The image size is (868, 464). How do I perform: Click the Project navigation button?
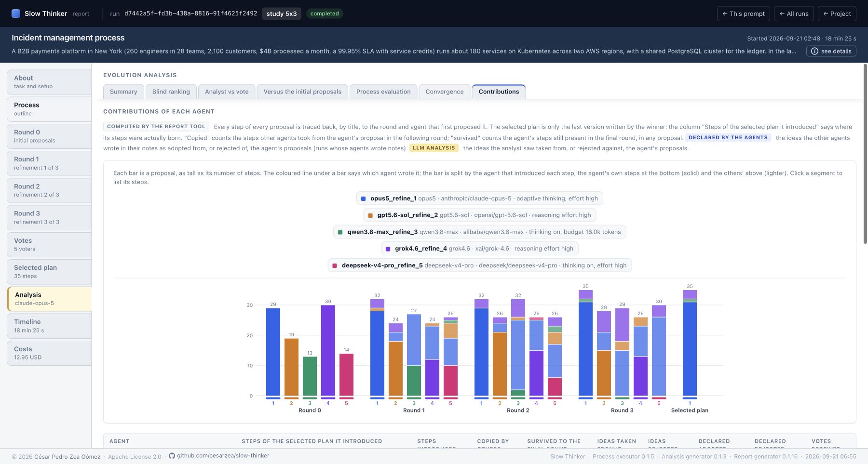click(837, 13)
